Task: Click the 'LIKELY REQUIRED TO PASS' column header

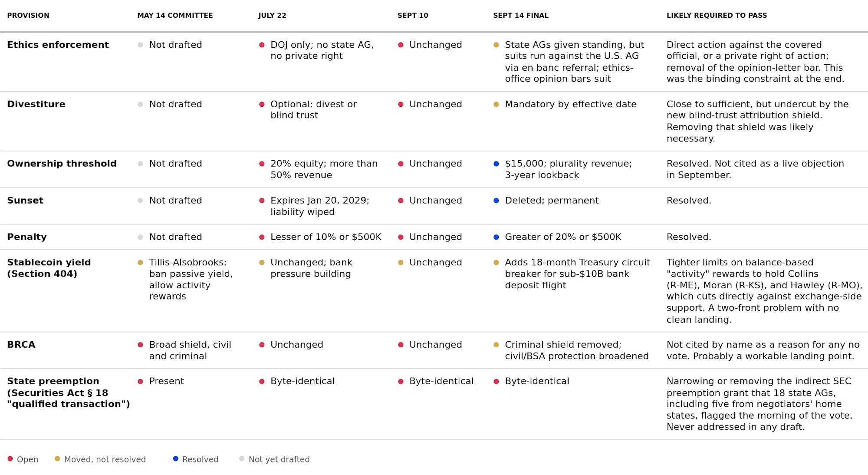Action: pyautogui.click(x=717, y=15)
